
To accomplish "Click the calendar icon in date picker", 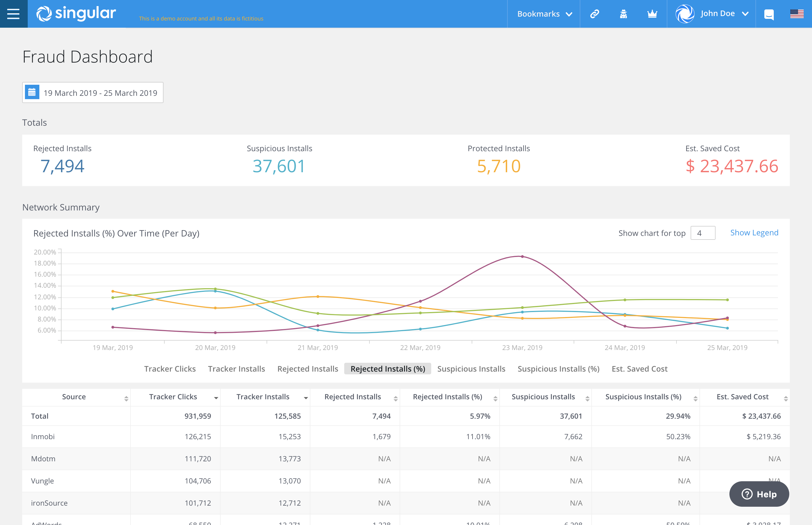I will tap(32, 92).
